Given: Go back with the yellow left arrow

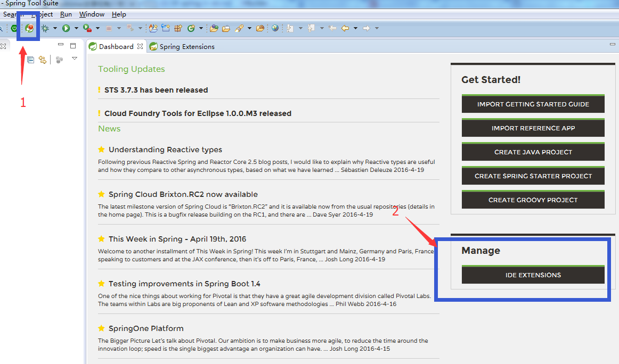Looking at the screenshot, I should [345, 28].
